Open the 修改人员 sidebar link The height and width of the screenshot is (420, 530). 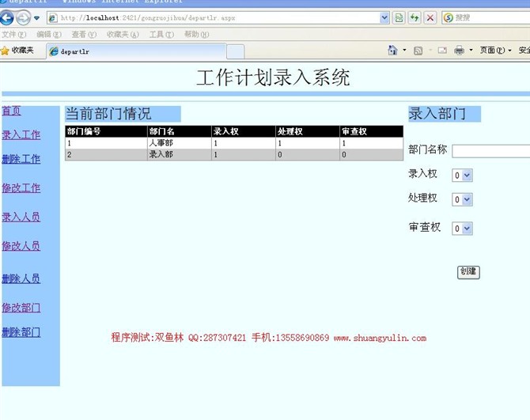[x=21, y=246]
